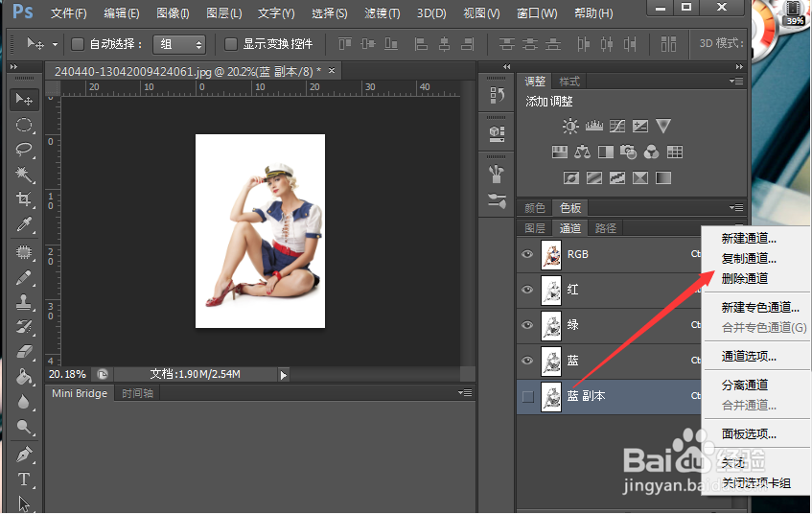The image size is (812, 514).
Task: Select the Crop tool
Action: tap(23, 199)
